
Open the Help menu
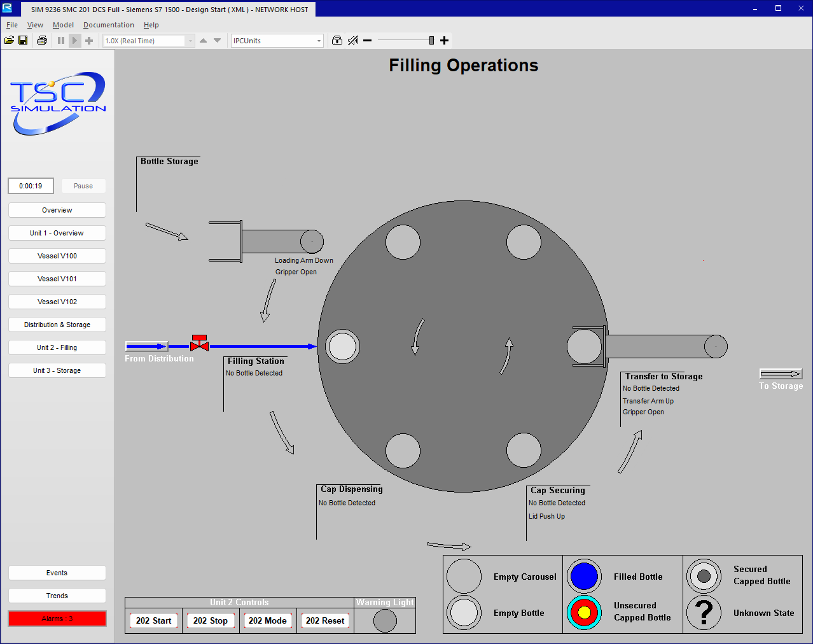[151, 25]
